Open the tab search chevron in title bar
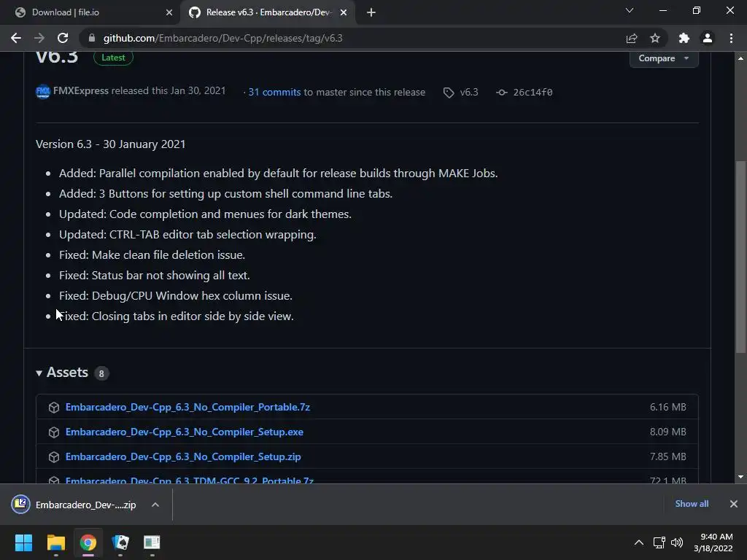The height and width of the screenshot is (560, 747). (x=630, y=10)
